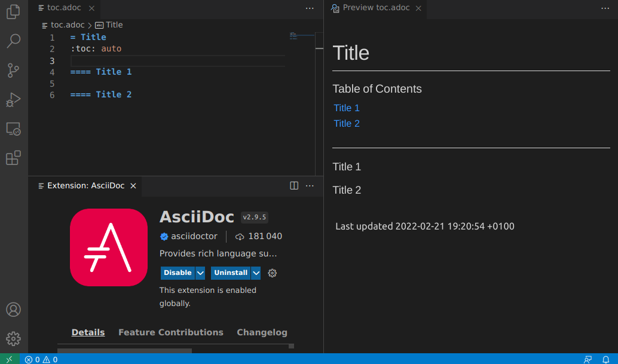Click the Title breadcrumb item
This screenshot has height=364, width=618.
coord(109,25)
